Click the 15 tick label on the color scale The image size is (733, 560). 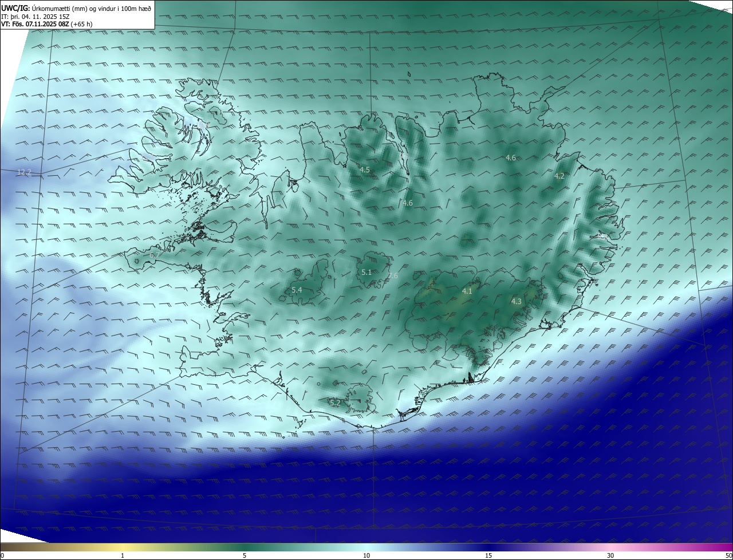click(488, 555)
